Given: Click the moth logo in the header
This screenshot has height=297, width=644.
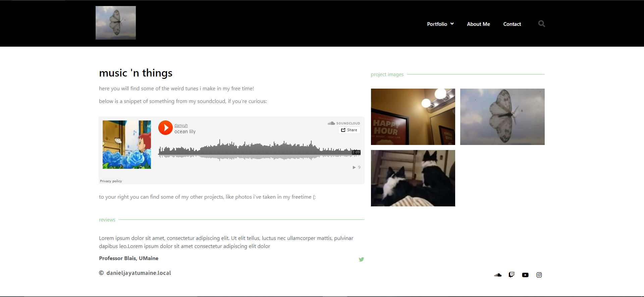Looking at the screenshot, I should pos(116,23).
